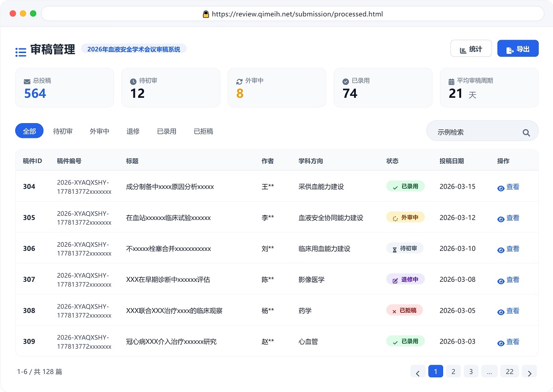This screenshot has width=553, height=392.
Task: Select the 全部 filter tab
Action: 29,131
